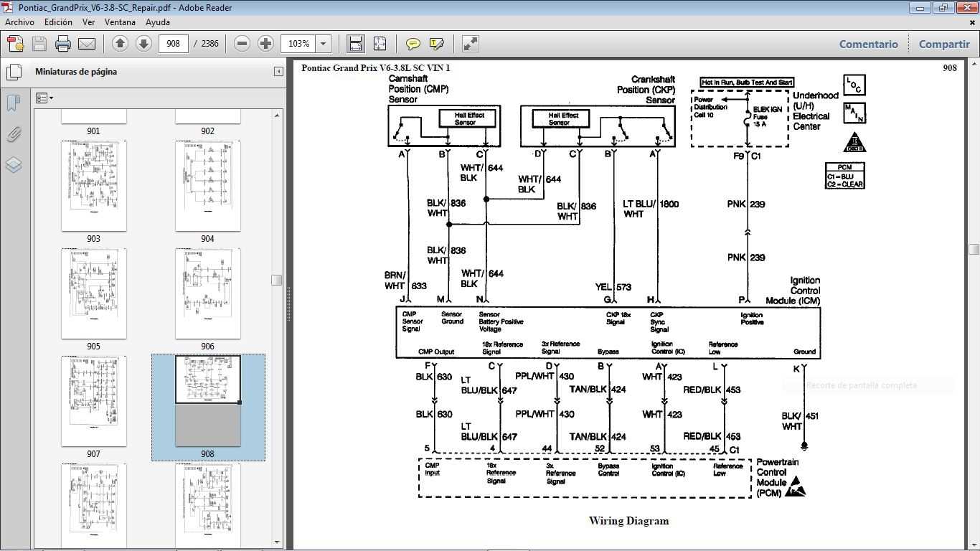
Task: Select page 907 thumbnail
Action: (93, 401)
